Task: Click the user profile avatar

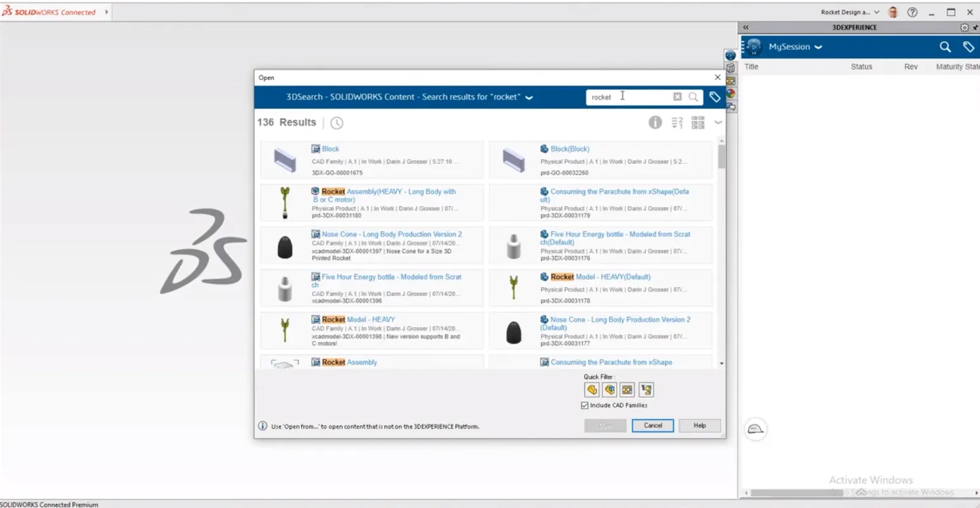Action: coord(893,12)
